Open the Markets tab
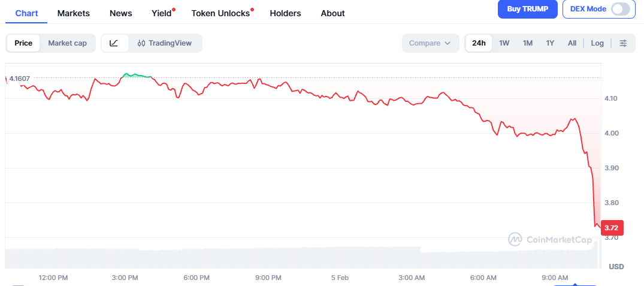The height and width of the screenshot is (286, 644). 73,13
